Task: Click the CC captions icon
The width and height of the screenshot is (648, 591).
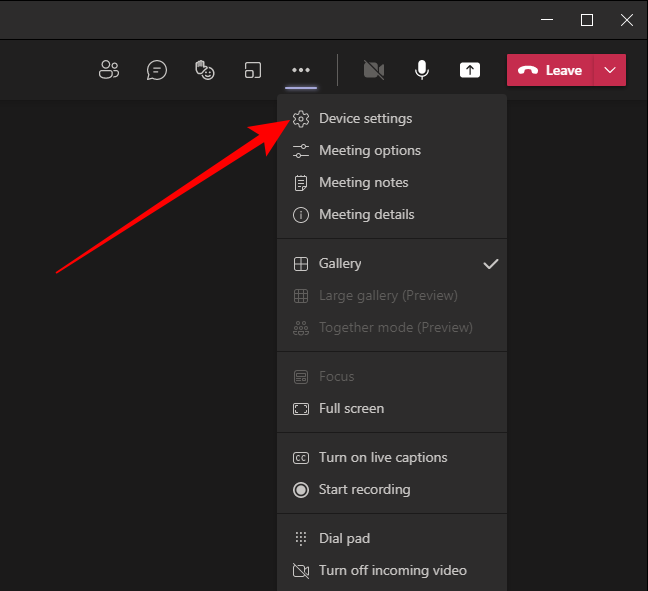Action: [301, 458]
